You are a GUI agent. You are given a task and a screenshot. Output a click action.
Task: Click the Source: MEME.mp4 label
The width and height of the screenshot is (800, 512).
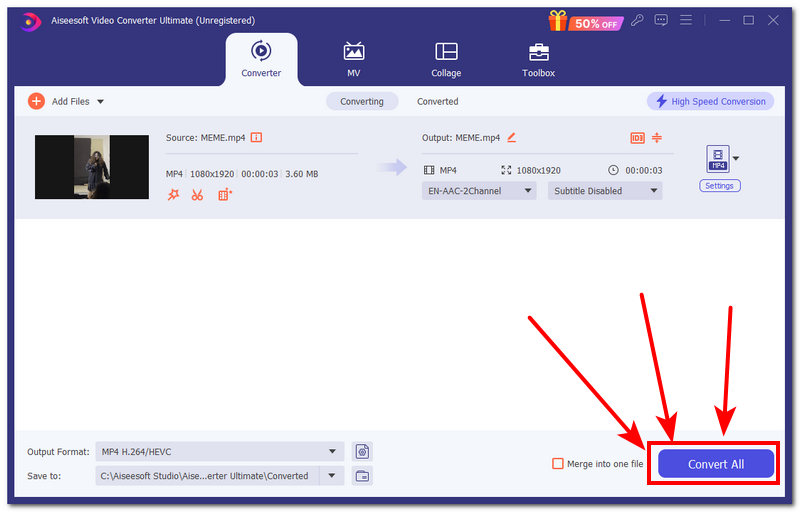pos(205,138)
